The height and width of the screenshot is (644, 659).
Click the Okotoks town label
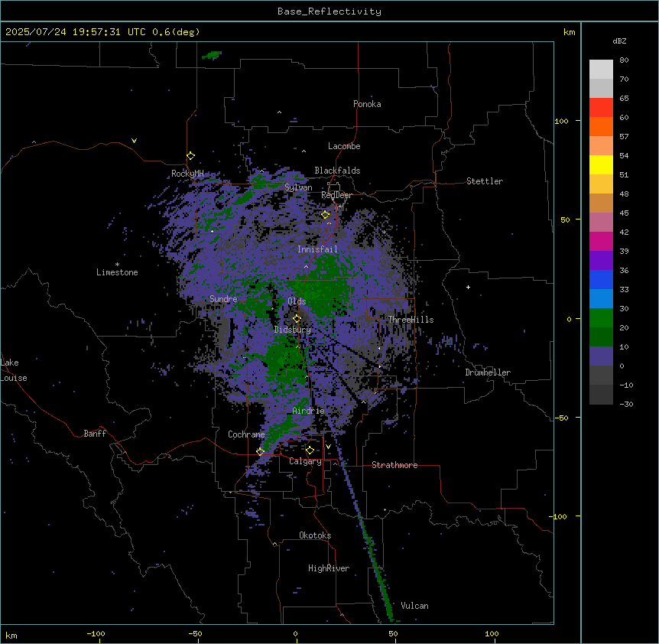[x=315, y=535]
